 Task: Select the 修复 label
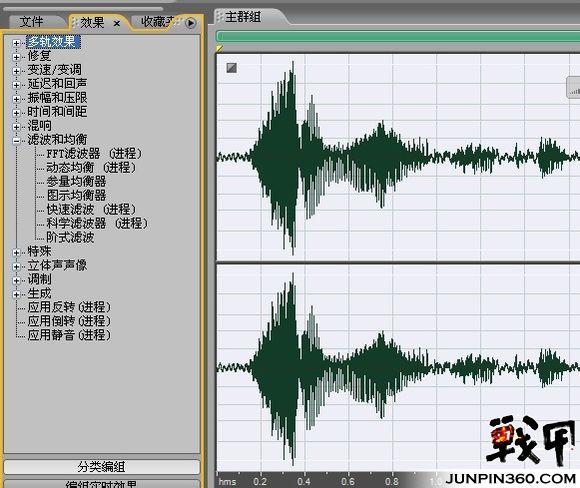(39, 56)
